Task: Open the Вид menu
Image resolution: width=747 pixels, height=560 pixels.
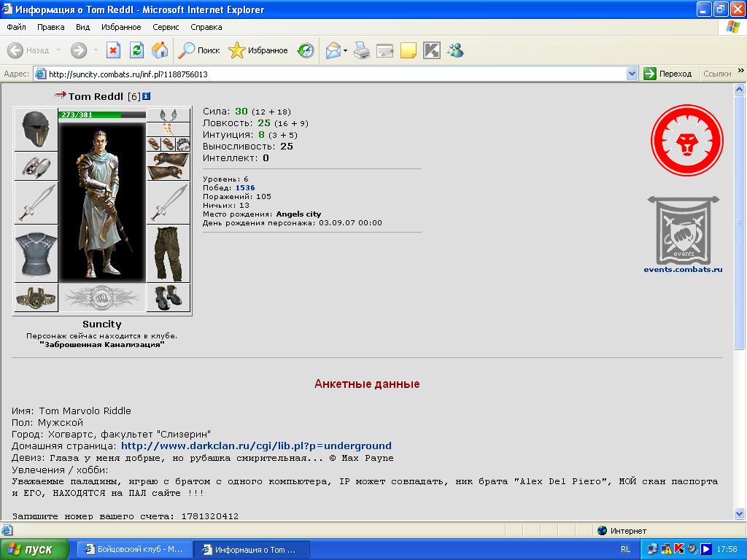Action: tap(83, 27)
